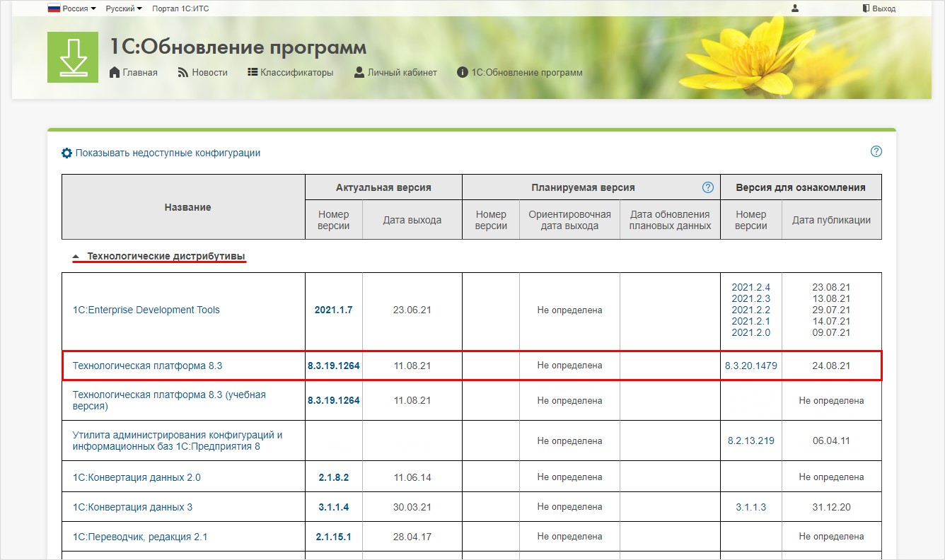The width and height of the screenshot is (945, 560).
Task: Open 8.3.19.1264 in the учебная версия row
Action: point(333,400)
